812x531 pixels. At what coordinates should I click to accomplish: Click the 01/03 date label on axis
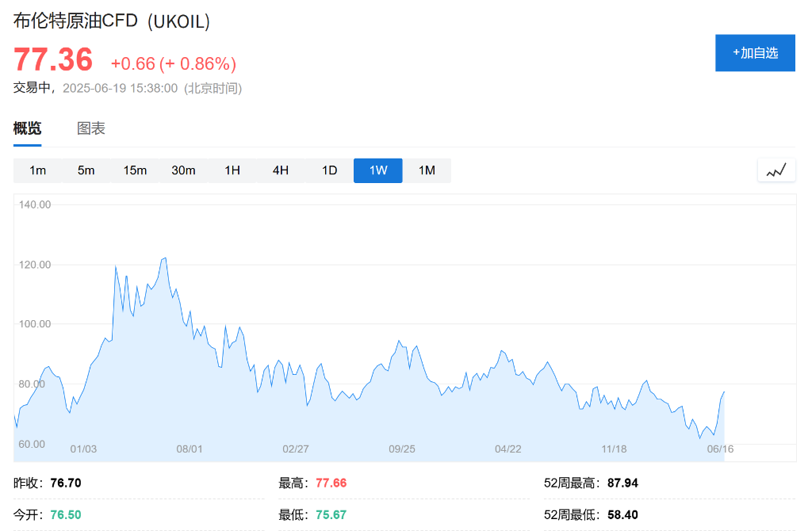point(83,449)
